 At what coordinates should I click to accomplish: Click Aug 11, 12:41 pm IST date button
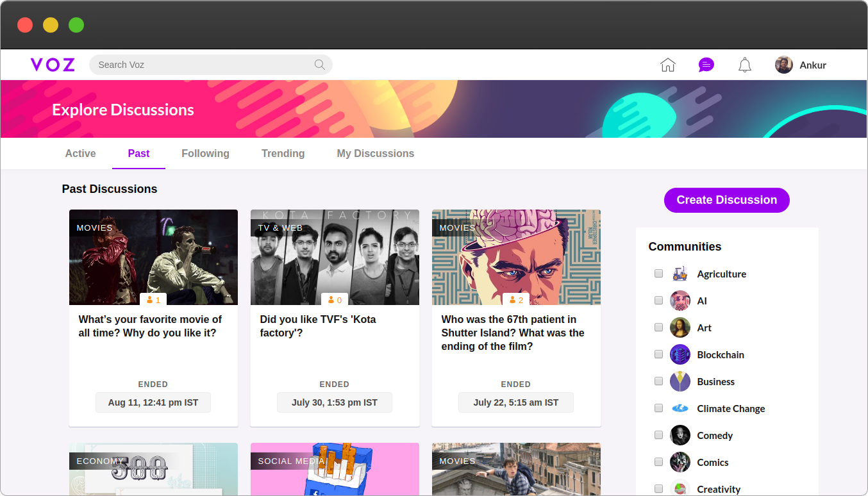153,402
